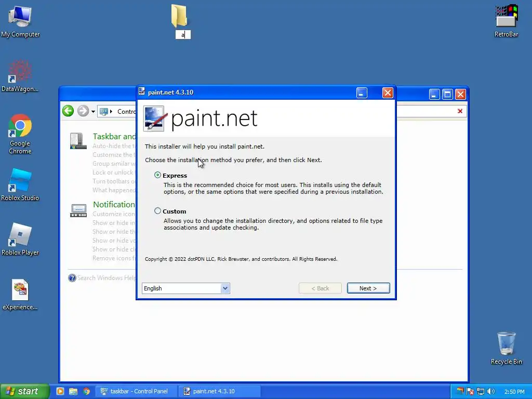Open file explorer quick launch icon
This screenshot has width=532, height=399.
tap(73, 391)
